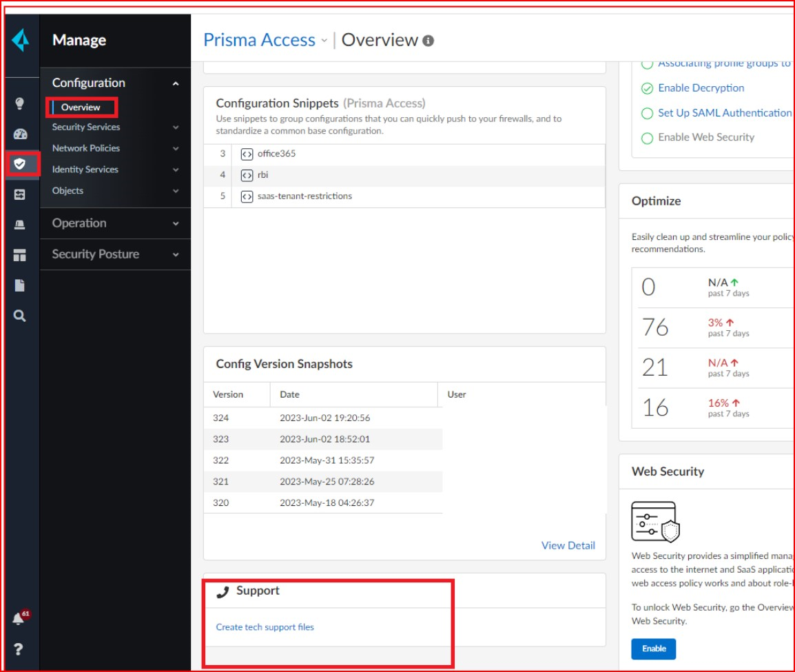Expand the Security Services submenu
This screenshot has width=795, height=672.
coord(176,128)
